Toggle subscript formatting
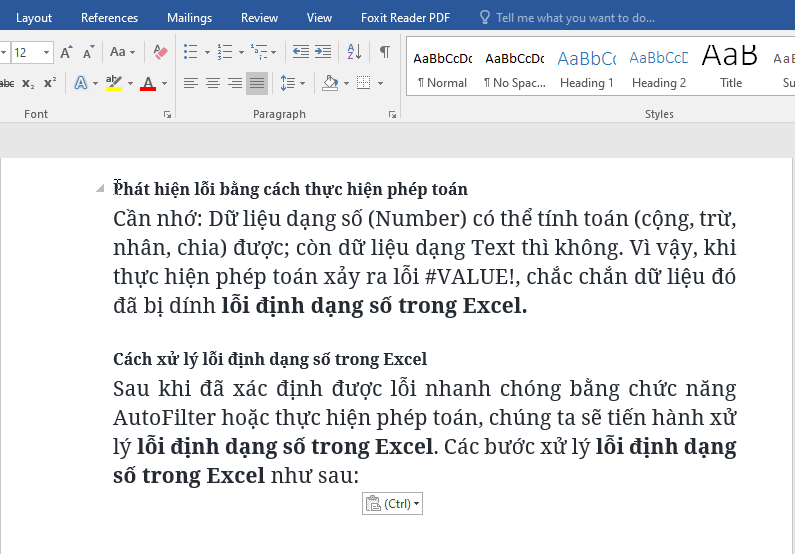This screenshot has height=554, width=795. (28, 83)
